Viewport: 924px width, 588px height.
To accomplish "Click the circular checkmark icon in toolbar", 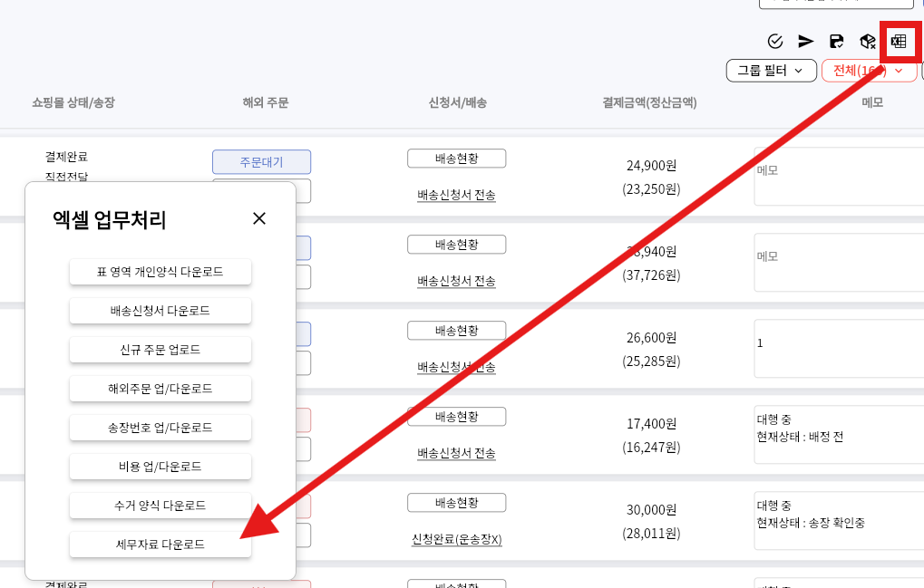I will [774, 41].
